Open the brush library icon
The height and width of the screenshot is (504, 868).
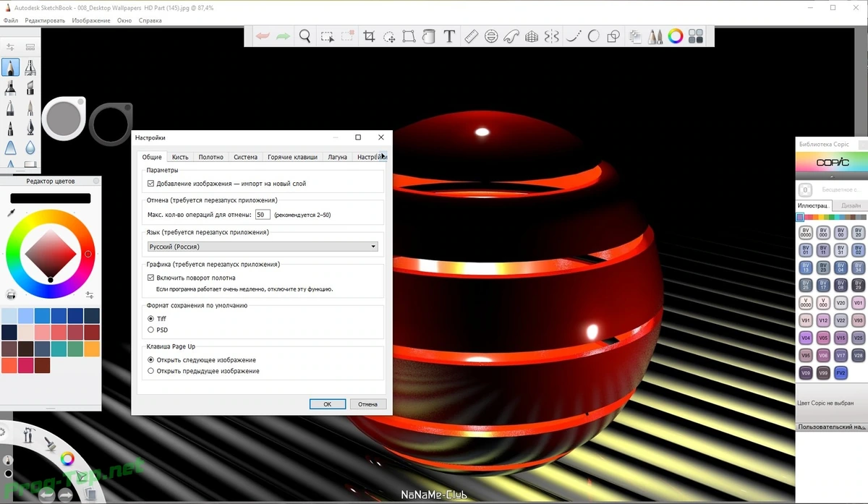point(30,47)
